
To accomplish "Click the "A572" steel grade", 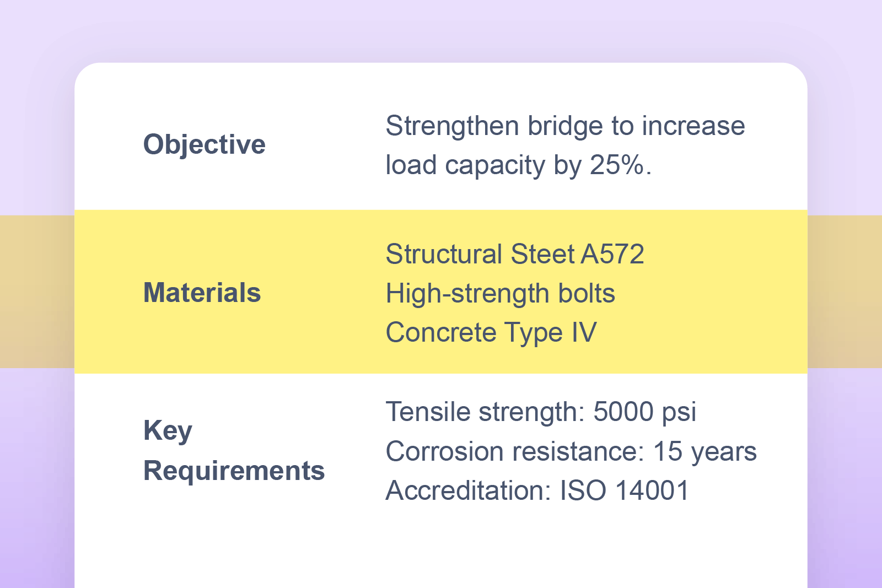I will [612, 254].
